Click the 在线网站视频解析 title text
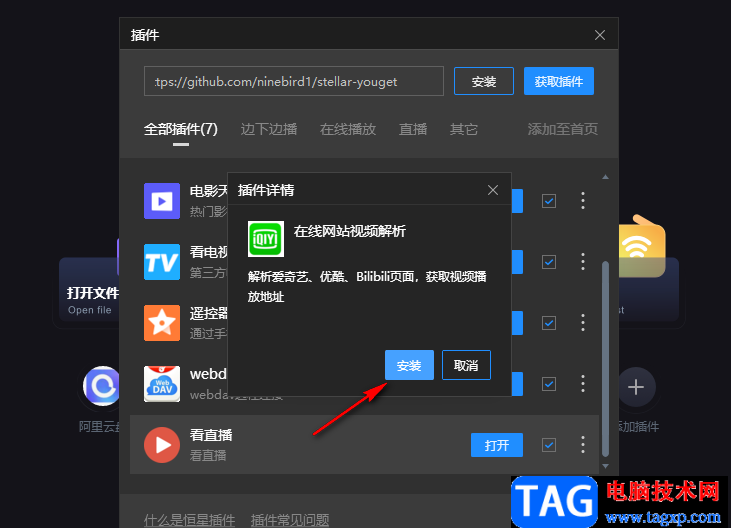Viewport: 731px width, 528px height. pyautogui.click(x=350, y=231)
